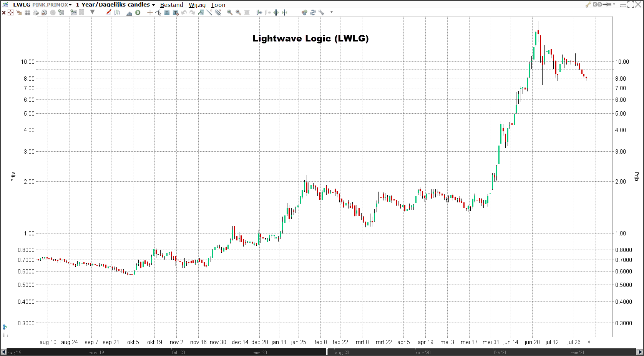Click the feb '21 marker in the timeline bar

point(500,352)
